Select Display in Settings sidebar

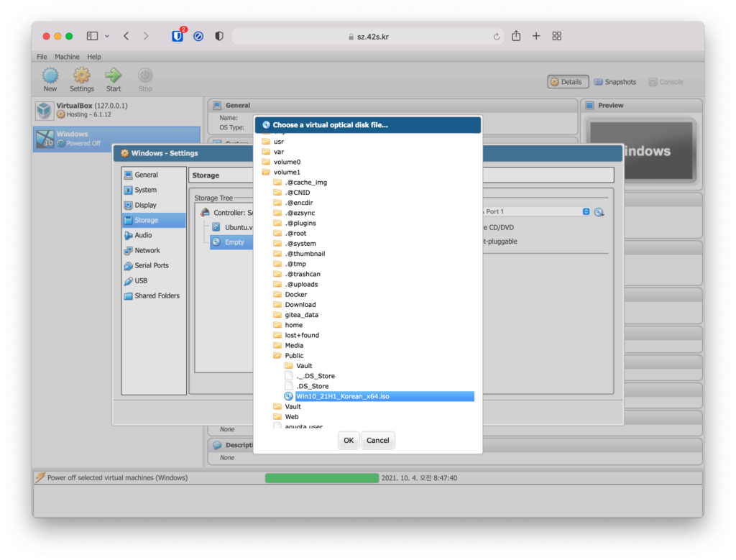(x=154, y=205)
